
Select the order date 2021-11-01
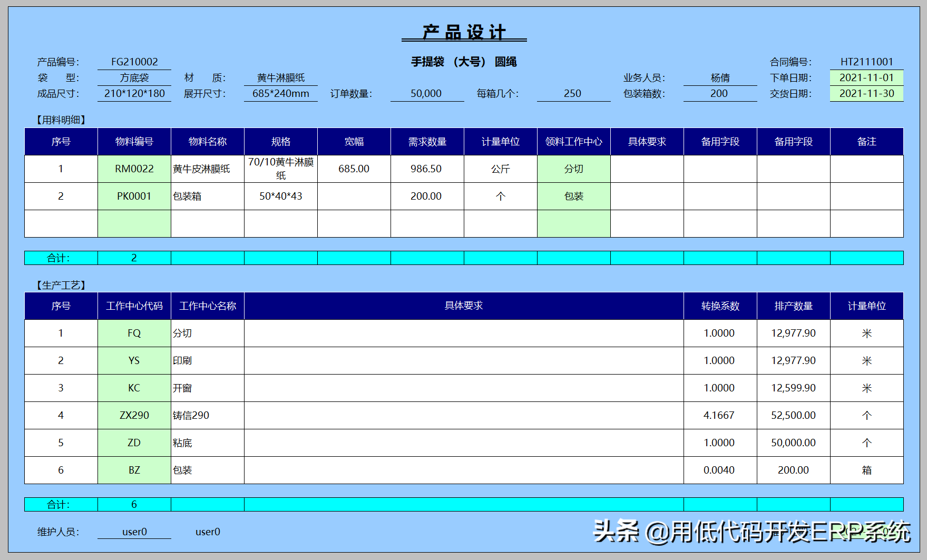(x=866, y=78)
